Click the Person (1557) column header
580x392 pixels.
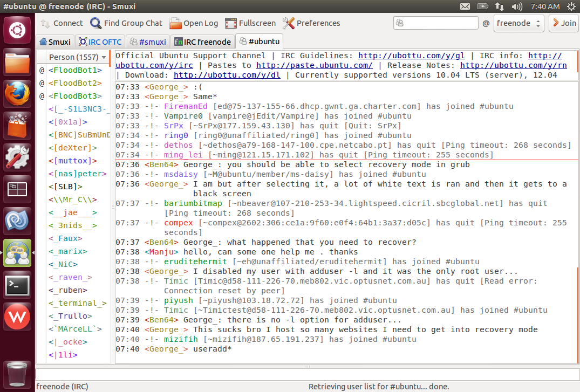pos(73,57)
